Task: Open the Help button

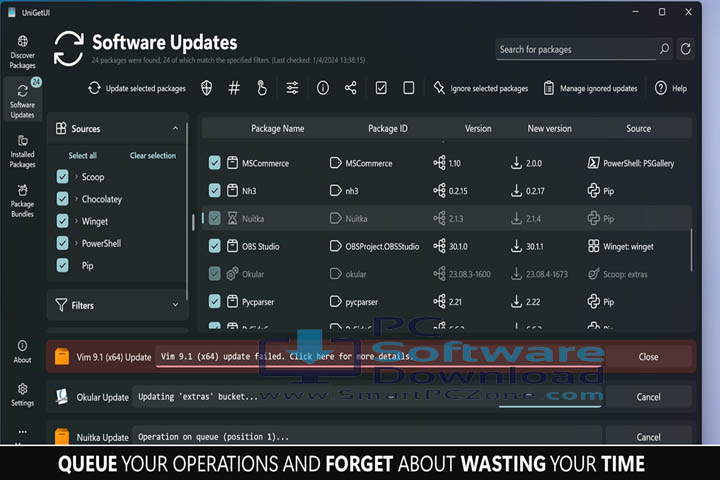Action: (671, 88)
